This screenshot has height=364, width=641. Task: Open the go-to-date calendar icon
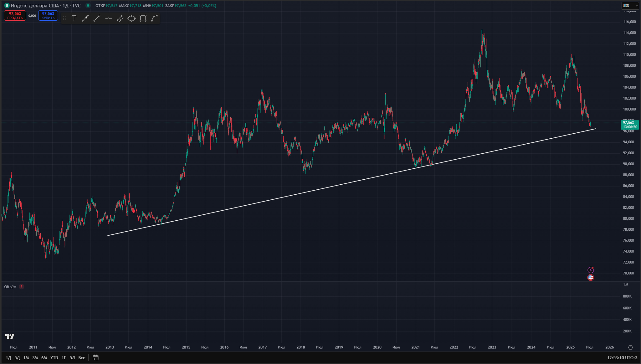click(96, 357)
